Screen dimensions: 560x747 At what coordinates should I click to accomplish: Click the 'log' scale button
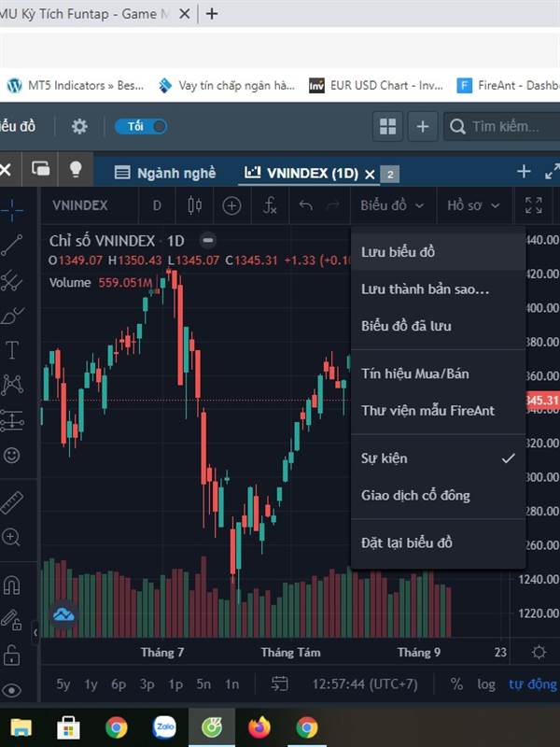pyautogui.click(x=486, y=684)
